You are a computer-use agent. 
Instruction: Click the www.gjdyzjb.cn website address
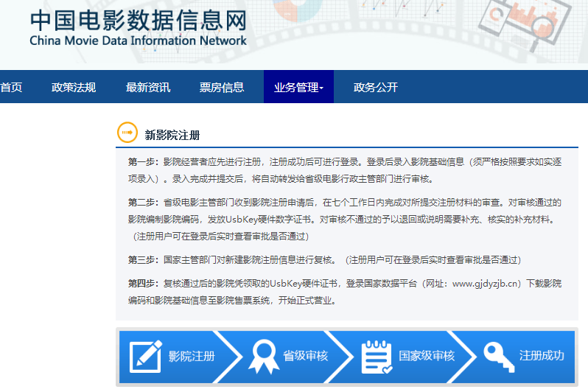click(x=486, y=284)
